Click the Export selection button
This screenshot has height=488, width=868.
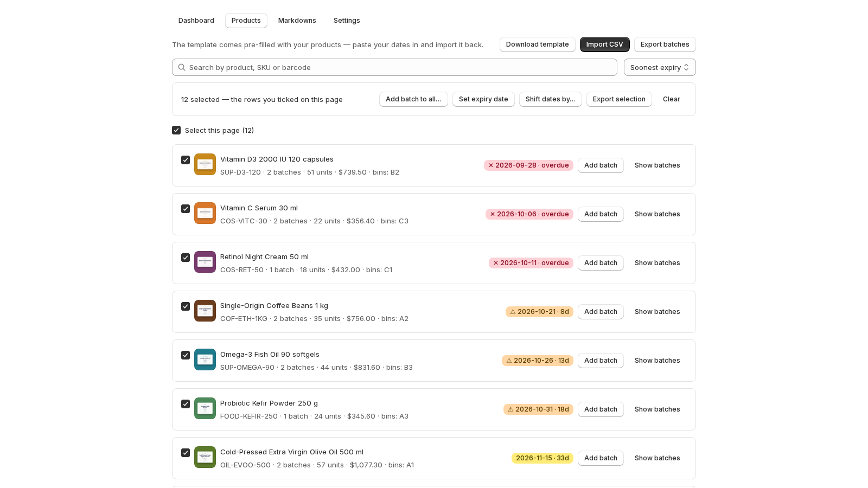coord(619,99)
